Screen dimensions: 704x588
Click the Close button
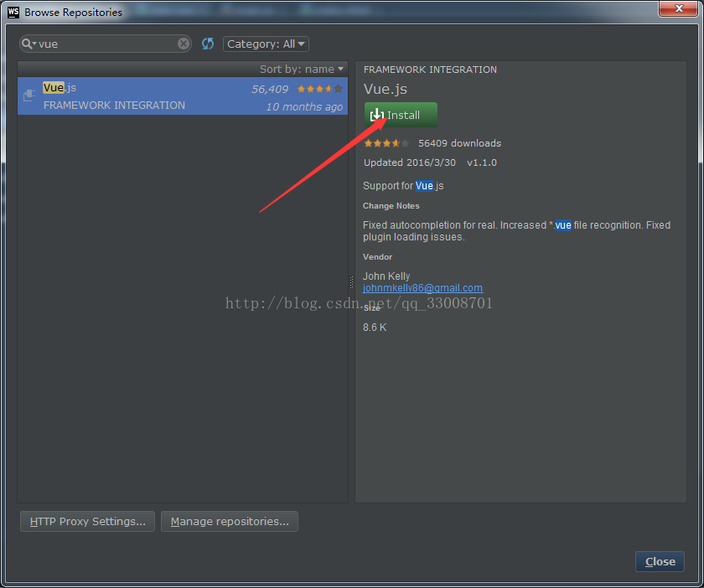(660, 561)
